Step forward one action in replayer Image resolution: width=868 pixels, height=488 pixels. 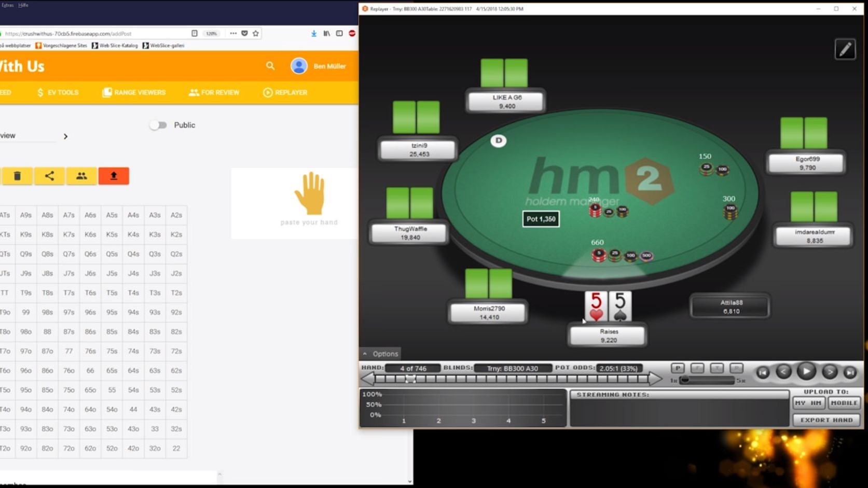830,372
